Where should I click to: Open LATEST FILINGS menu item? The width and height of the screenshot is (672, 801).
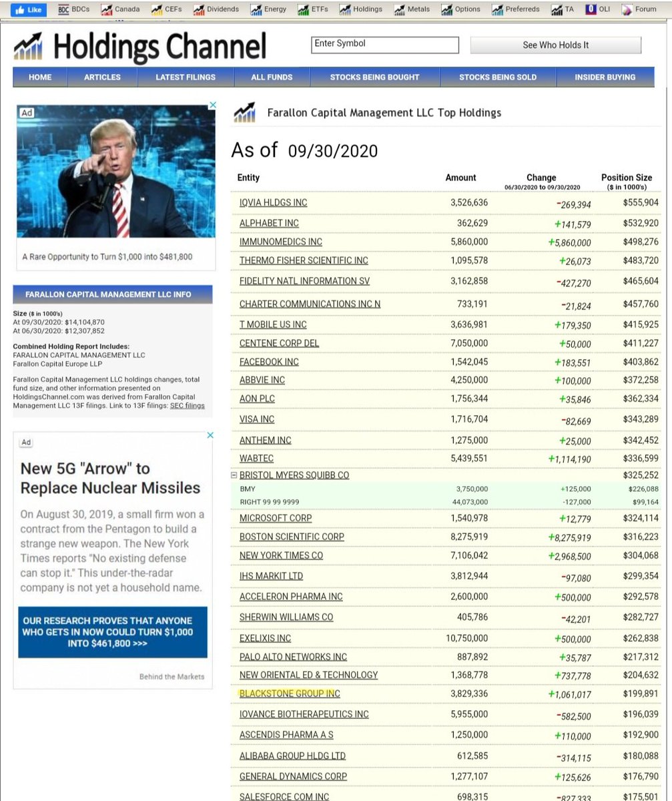186,77
